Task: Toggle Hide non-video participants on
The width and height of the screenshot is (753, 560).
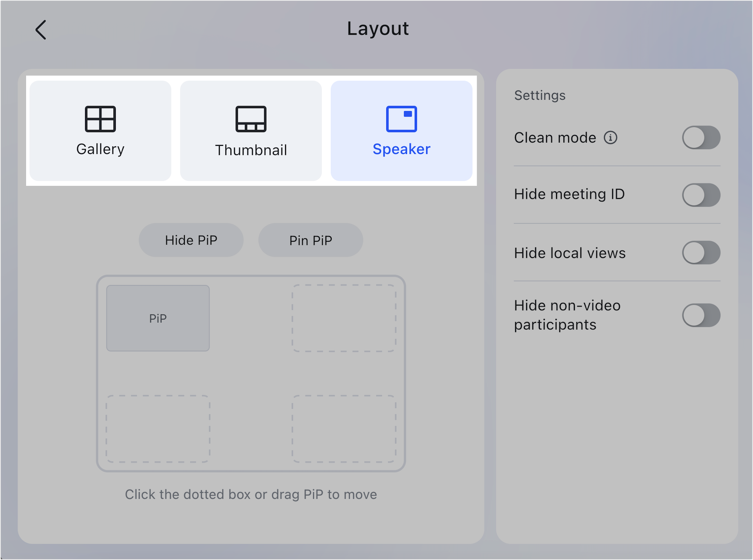Action: pos(701,315)
